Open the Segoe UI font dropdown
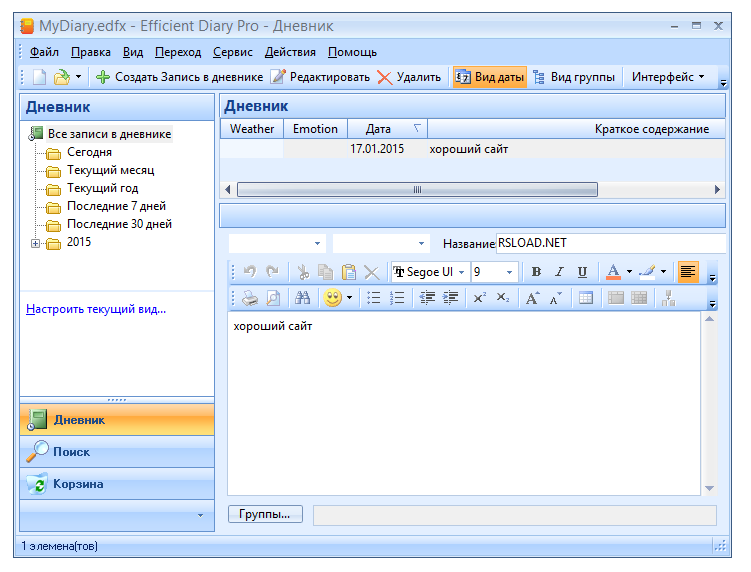Image resolution: width=751 pixels, height=572 pixels. (461, 272)
